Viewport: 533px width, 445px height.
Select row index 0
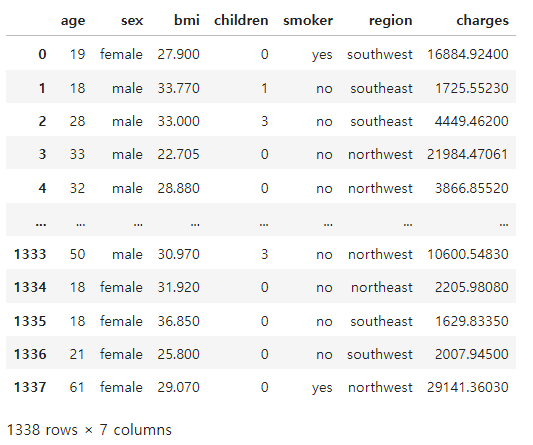(42, 54)
